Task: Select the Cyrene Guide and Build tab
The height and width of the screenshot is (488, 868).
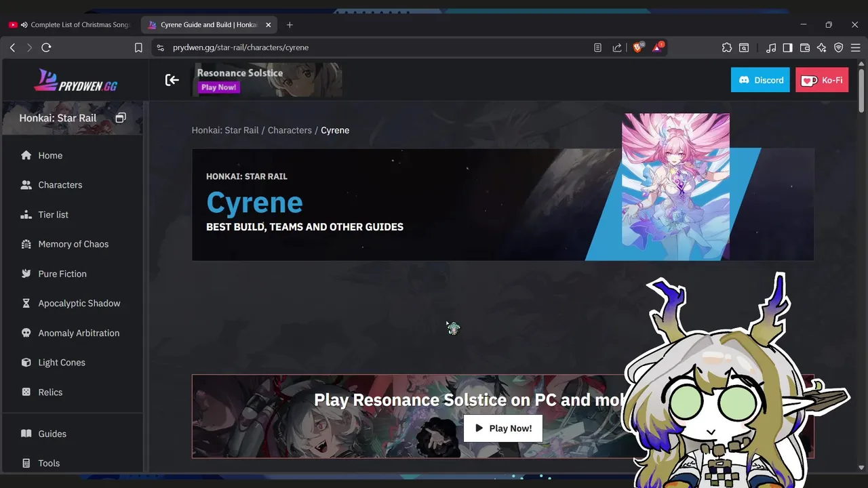Action: tap(209, 25)
